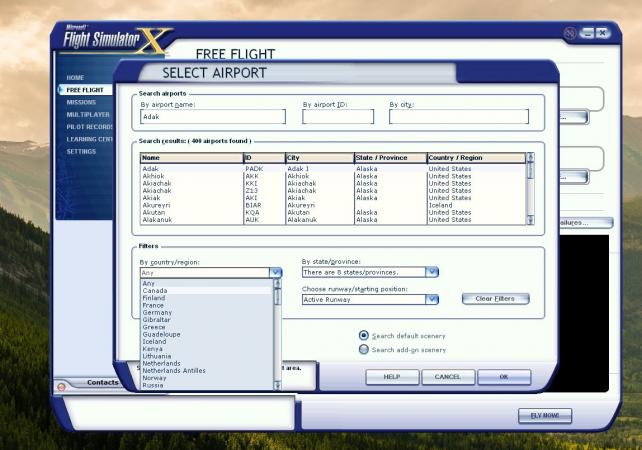
Task: Click the Contacts panel round icon
Action: tap(61, 387)
